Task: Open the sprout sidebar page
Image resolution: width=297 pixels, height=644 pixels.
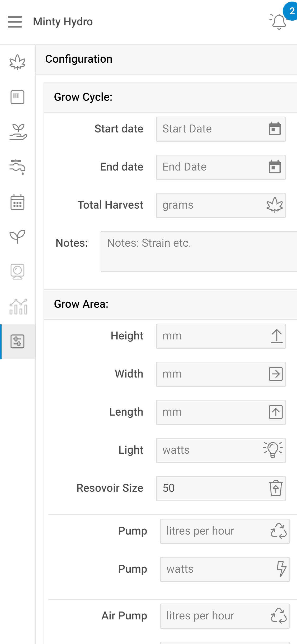Action: click(17, 236)
